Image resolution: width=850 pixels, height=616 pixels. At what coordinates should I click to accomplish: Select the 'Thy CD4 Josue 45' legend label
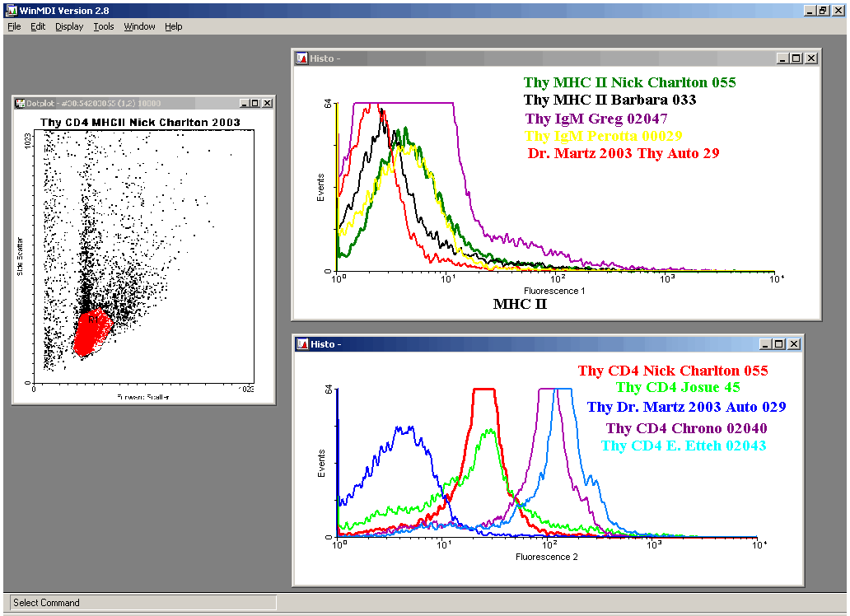(x=677, y=387)
